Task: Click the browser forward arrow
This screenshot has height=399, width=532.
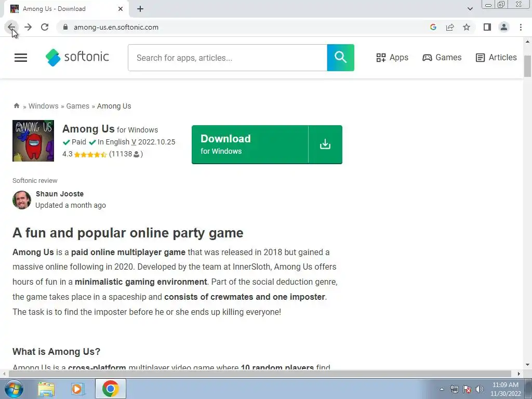Action: 28,27
